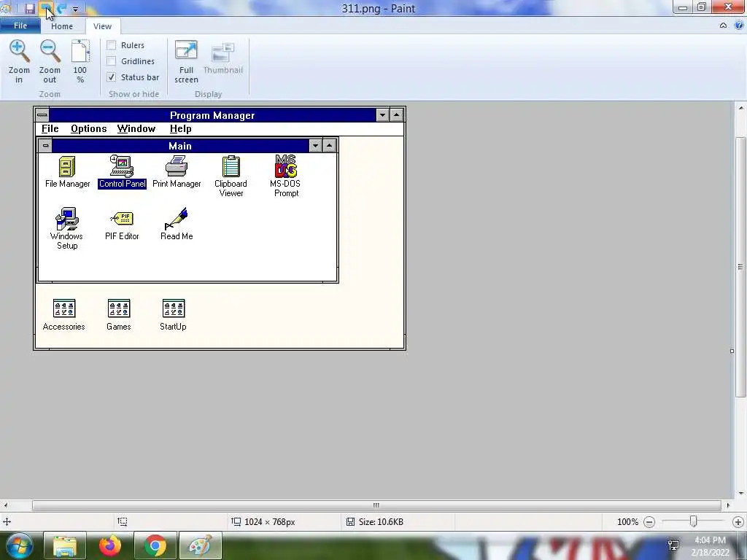Click Program Manager maximize up arrow

[396, 114]
